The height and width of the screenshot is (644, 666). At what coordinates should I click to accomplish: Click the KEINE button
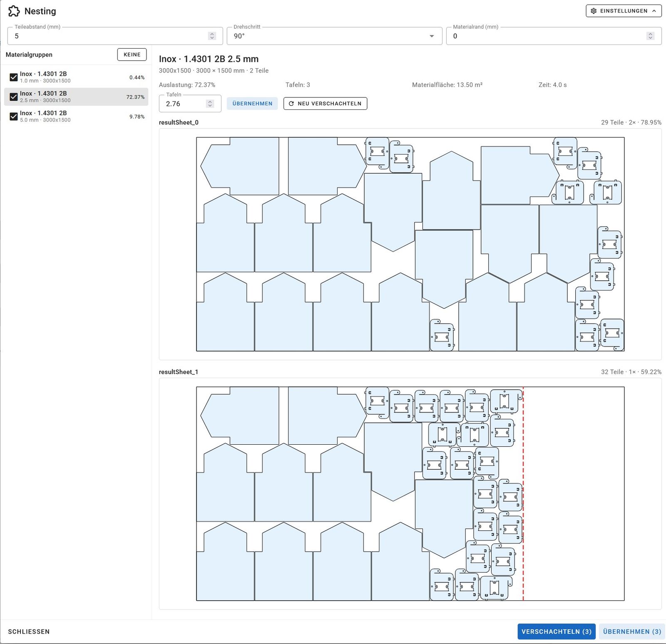(x=132, y=54)
